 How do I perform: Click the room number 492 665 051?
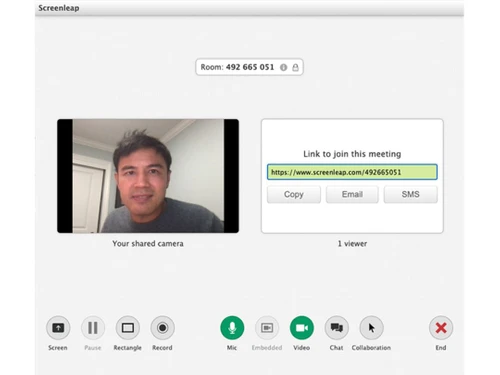250,67
